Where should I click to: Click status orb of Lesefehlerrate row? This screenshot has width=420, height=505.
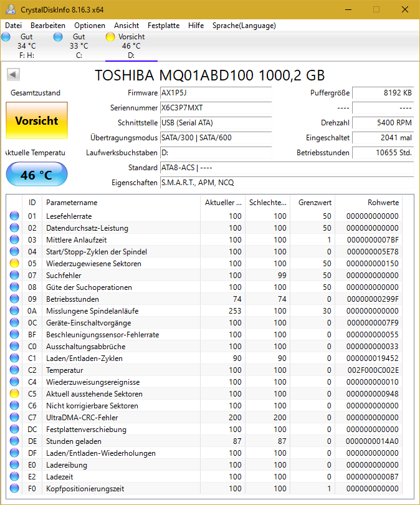[14, 216]
